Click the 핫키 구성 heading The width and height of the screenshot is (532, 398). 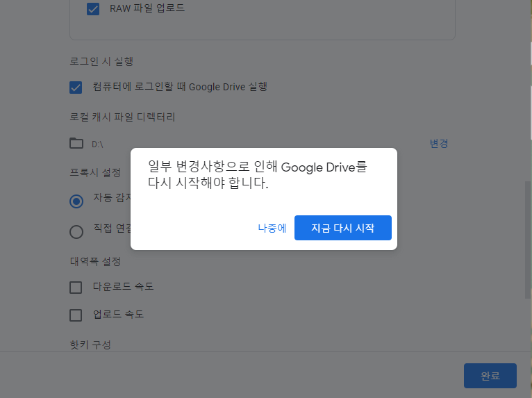pos(90,345)
